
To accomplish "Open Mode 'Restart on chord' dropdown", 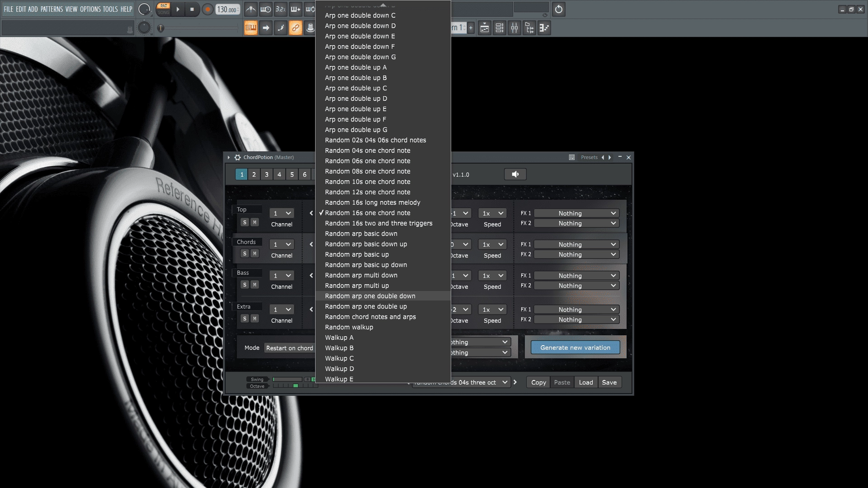I will pyautogui.click(x=289, y=348).
